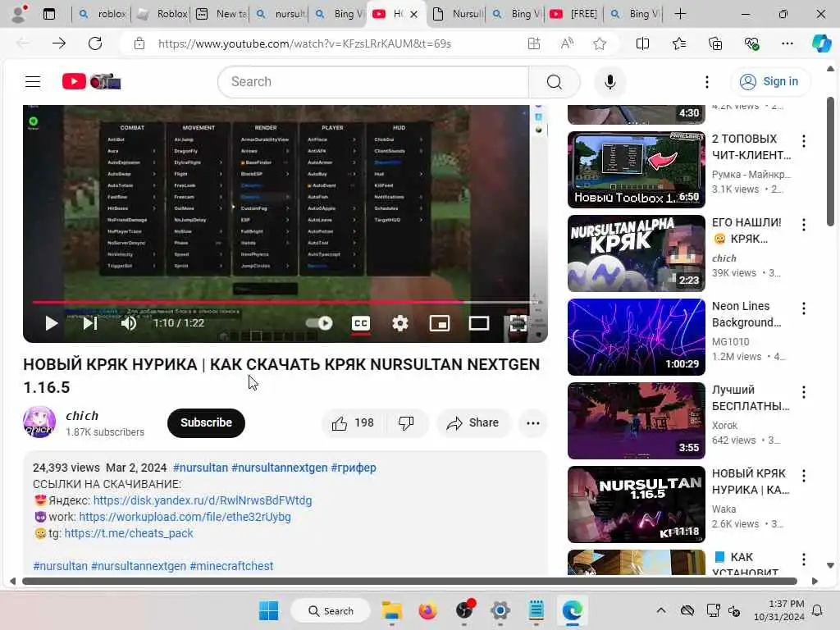Skip to next video
The image size is (840, 630).
pos(90,323)
